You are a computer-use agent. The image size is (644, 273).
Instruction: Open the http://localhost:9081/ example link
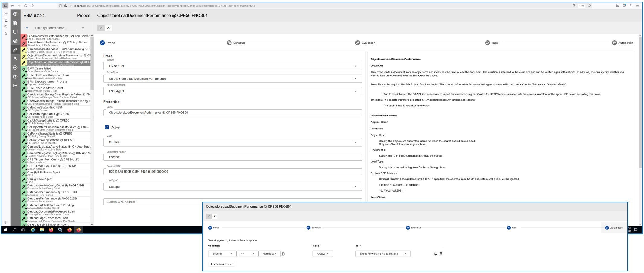(x=391, y=191)
